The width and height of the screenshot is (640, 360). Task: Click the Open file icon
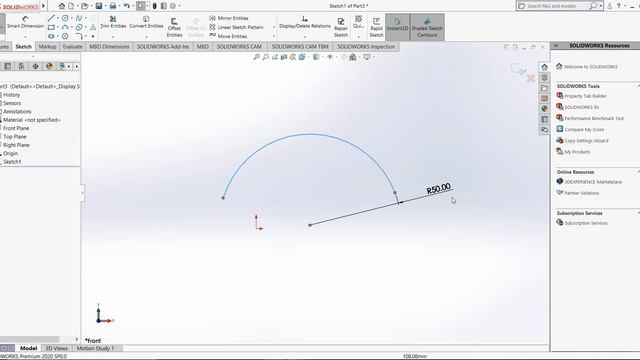[84, 6]
